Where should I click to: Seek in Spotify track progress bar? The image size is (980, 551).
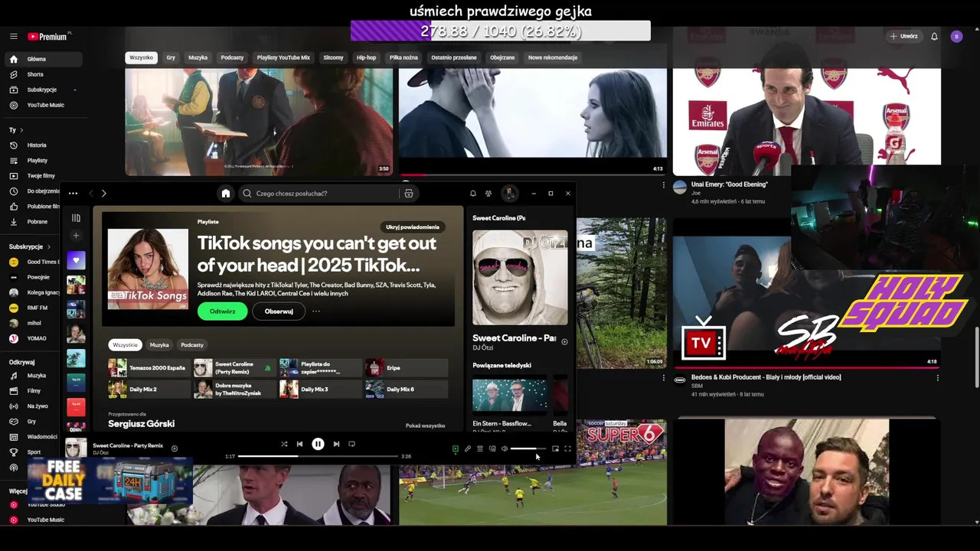coord(318,456)
